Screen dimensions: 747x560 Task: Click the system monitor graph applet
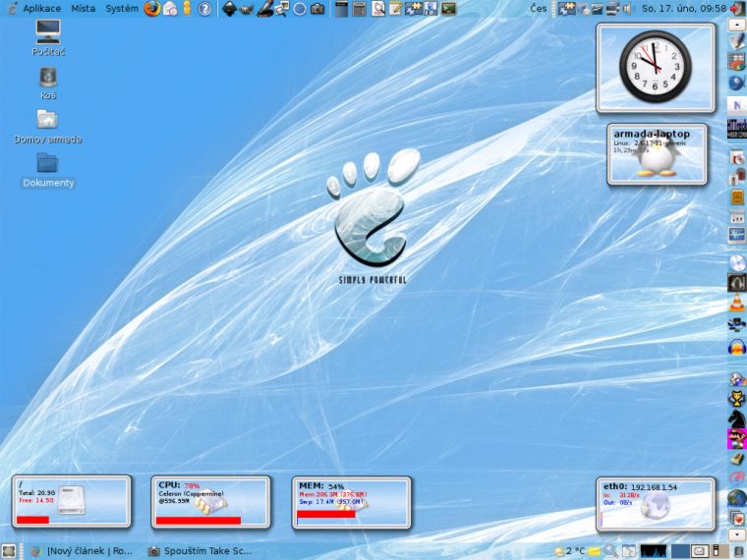653,551
